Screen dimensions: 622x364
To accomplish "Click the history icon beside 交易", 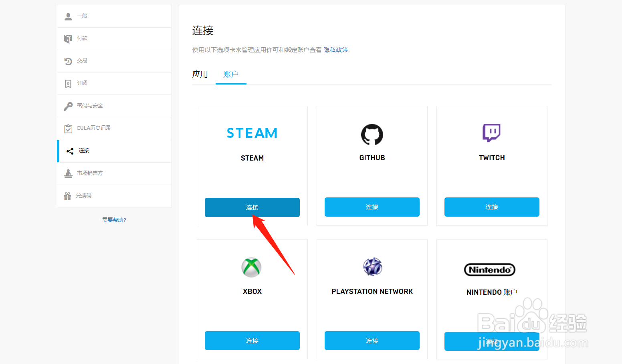I will (68, 60).
